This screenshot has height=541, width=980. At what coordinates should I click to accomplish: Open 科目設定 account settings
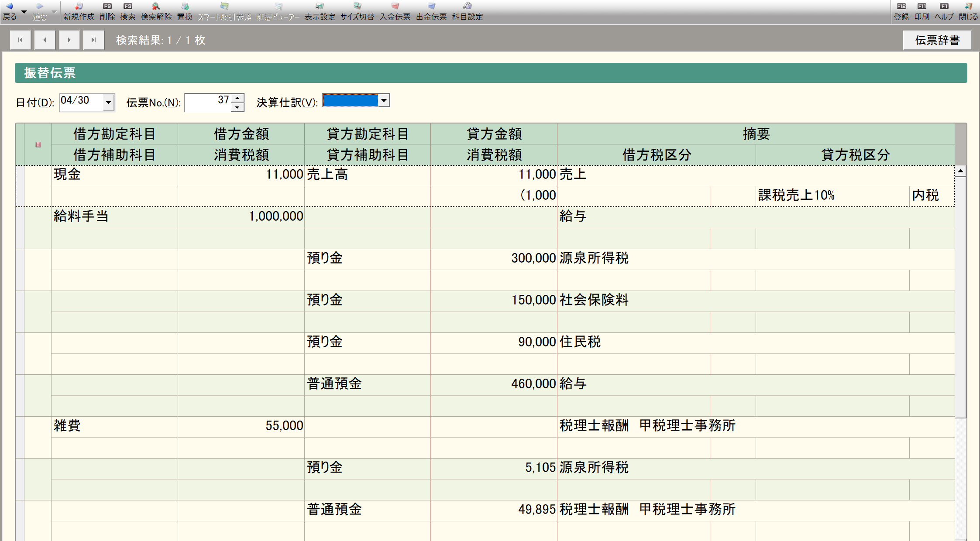pyautogui.click(x=467, y=11)
